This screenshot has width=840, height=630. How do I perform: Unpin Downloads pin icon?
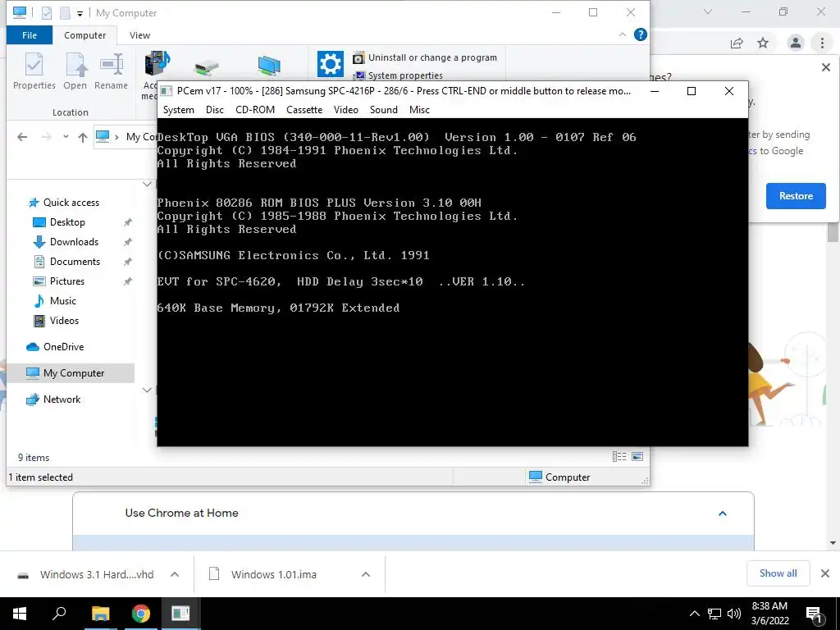pos(127,242)
